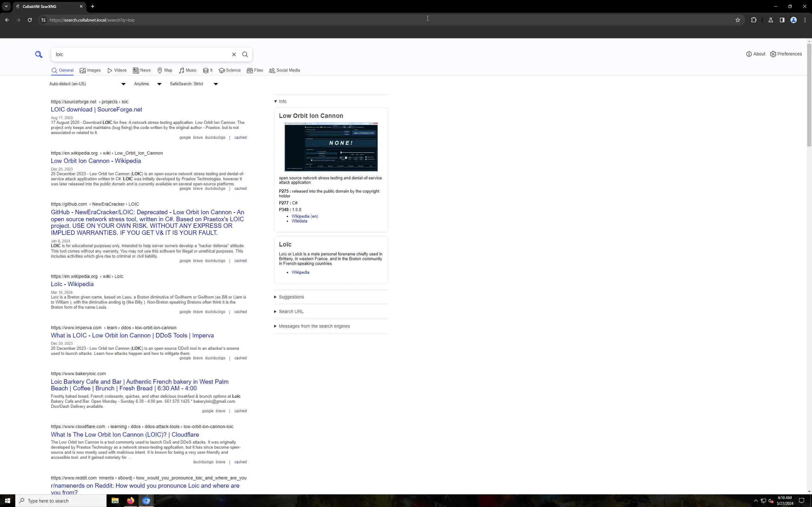
Task: Expand Messages from the search engines
Action: (x=314, y=326)
